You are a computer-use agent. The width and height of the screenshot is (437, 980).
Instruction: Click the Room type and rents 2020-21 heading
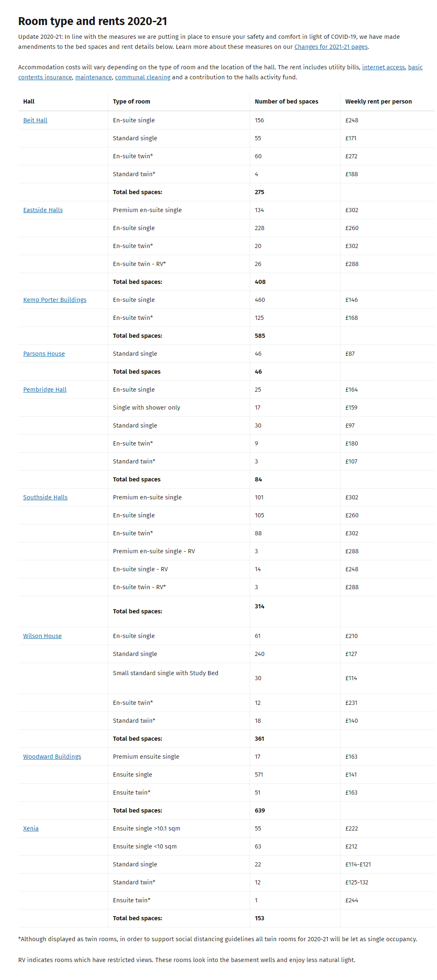93,21
